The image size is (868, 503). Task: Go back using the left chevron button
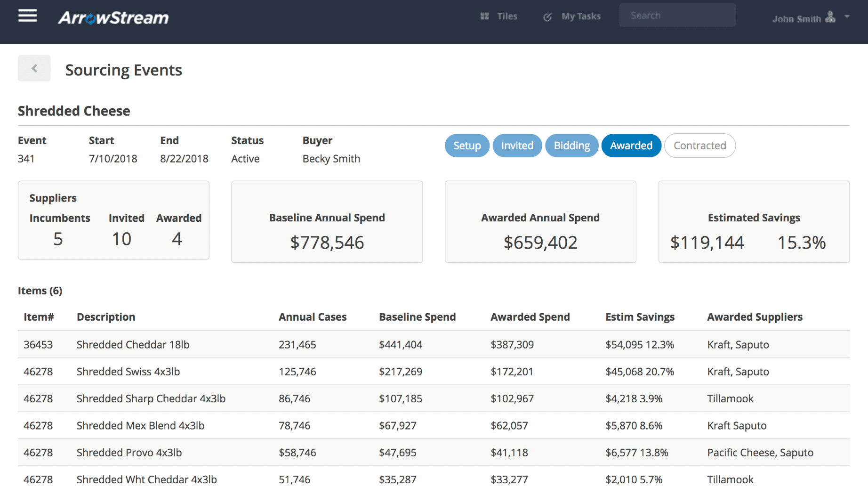pos(34,69)
